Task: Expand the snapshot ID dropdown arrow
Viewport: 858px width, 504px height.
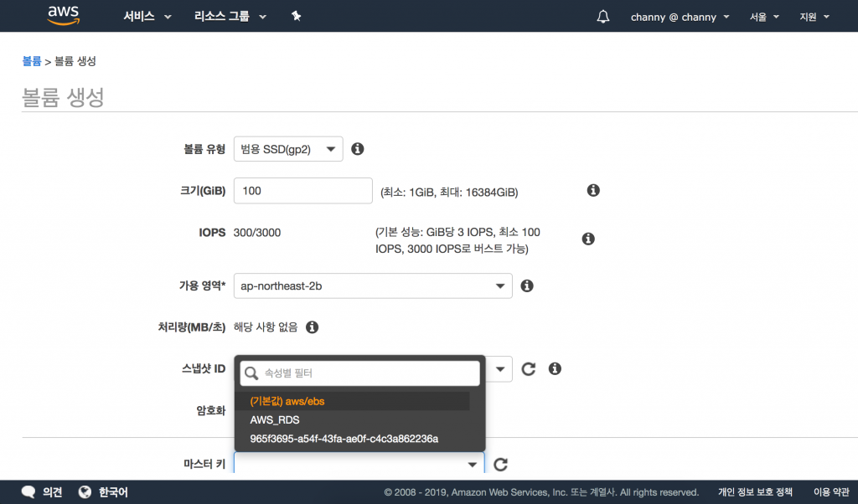Action: tap(499, 369)
